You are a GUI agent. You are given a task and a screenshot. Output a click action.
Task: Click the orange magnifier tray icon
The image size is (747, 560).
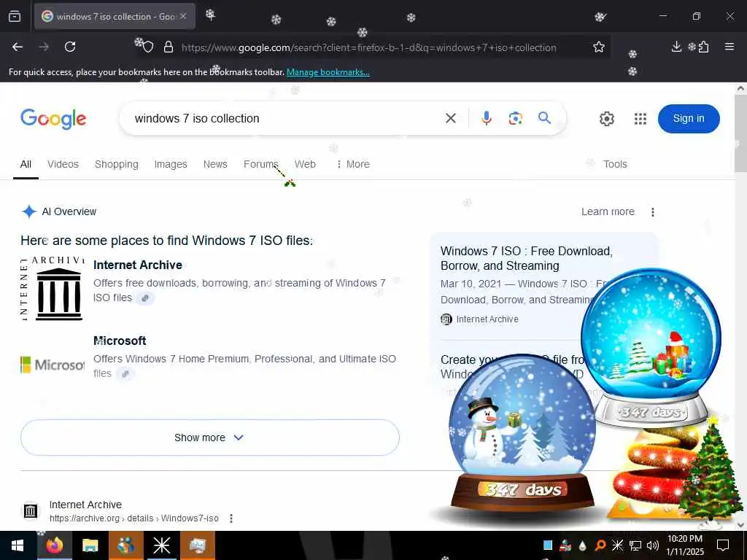coord(600,545)
